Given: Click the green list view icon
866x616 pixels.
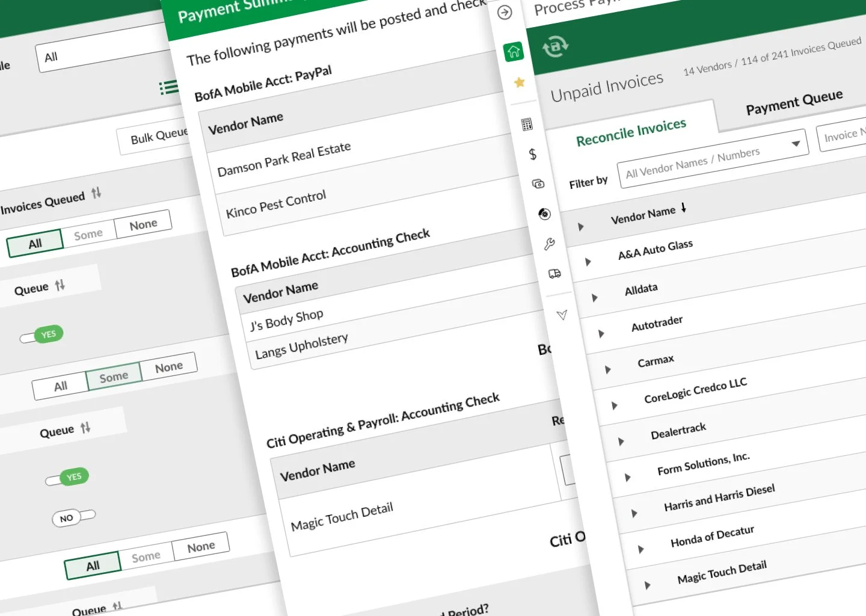Looking at the screenshot, I should (x=169, y=88).
